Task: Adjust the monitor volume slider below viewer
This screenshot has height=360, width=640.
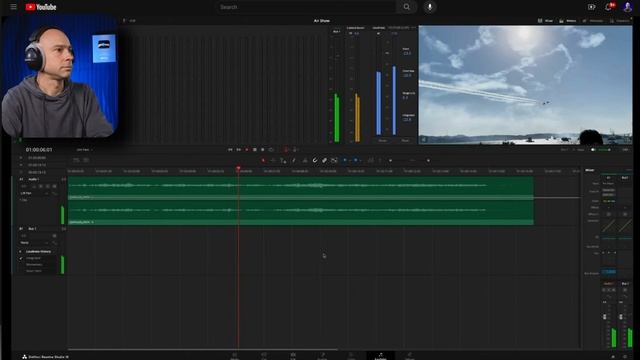Action: pos(604,150)
